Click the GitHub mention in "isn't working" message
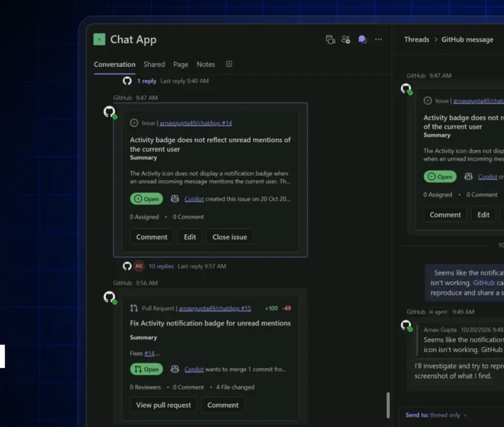 click(x=484, y=282)
